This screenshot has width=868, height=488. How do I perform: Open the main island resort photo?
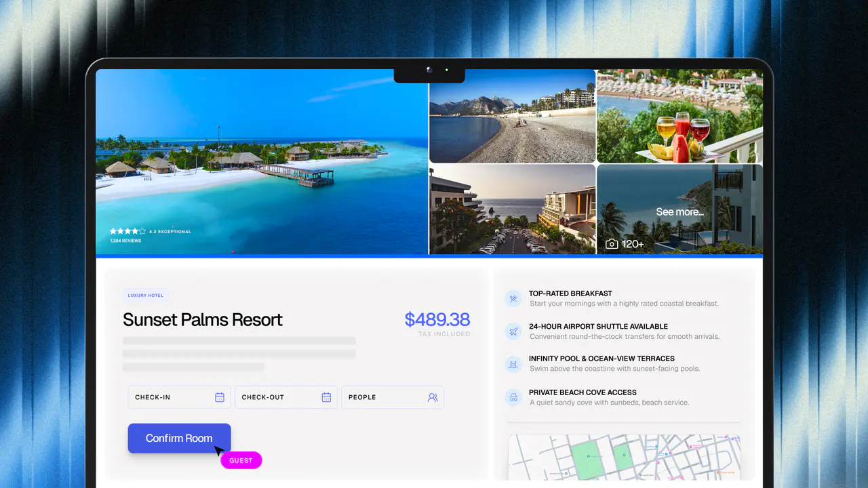coord(262,161)
